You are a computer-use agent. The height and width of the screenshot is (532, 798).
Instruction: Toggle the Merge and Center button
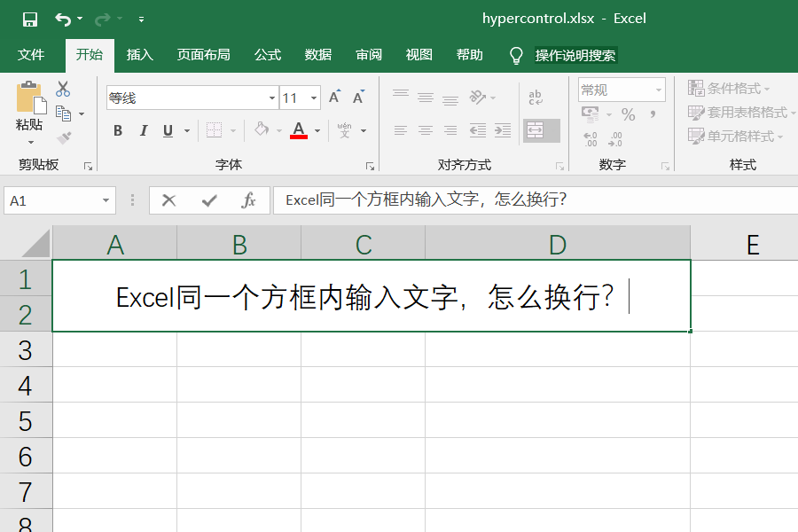pos(542,131)
